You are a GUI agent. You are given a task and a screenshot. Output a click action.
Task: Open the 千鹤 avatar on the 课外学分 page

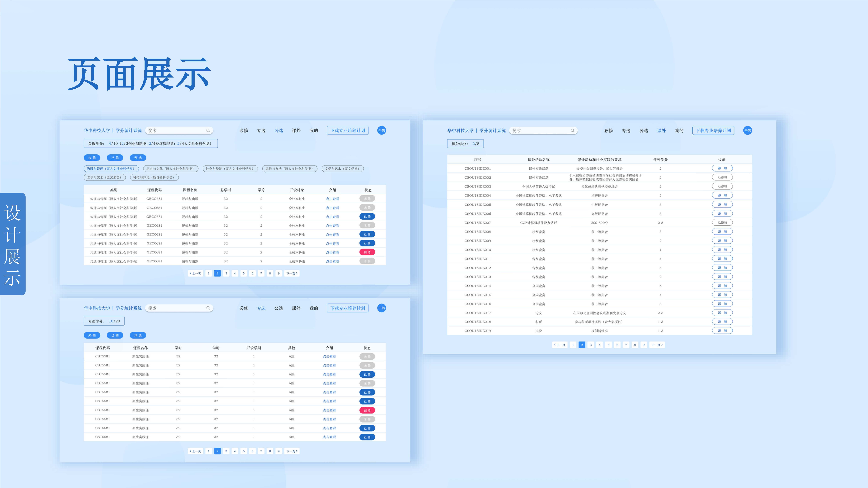[x=747, y=130]
